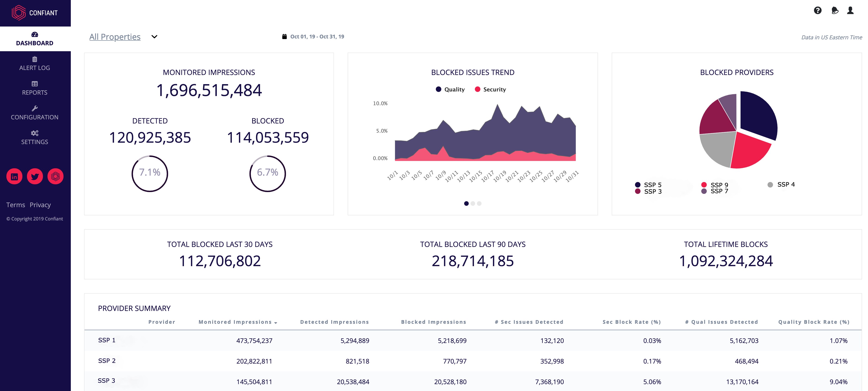Go to the Configuration menu item
The image size is (868, 391).
pyautogui.click(x=35, y=113)
